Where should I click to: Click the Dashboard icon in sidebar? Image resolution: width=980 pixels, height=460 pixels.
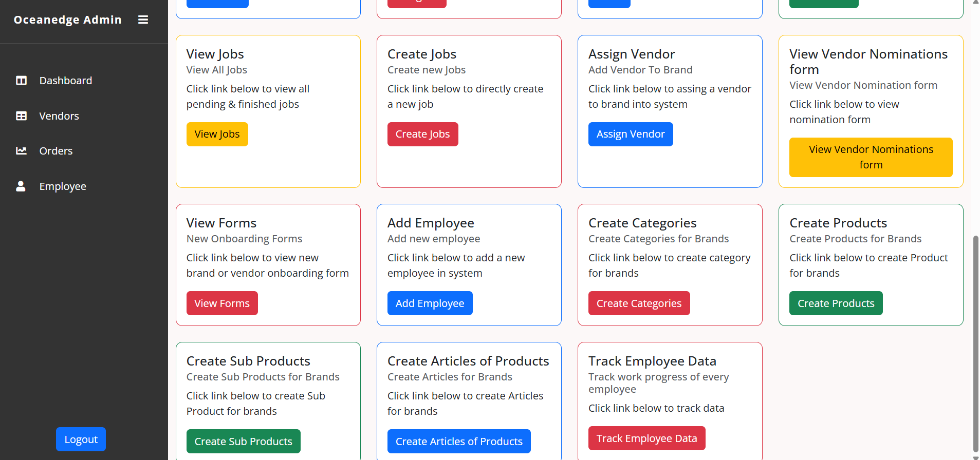[x=21, y=81]
